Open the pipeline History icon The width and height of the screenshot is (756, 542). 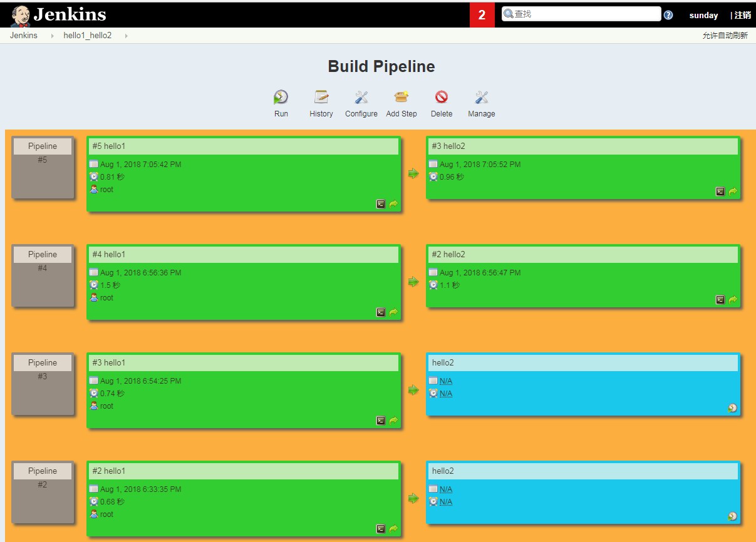321,98
